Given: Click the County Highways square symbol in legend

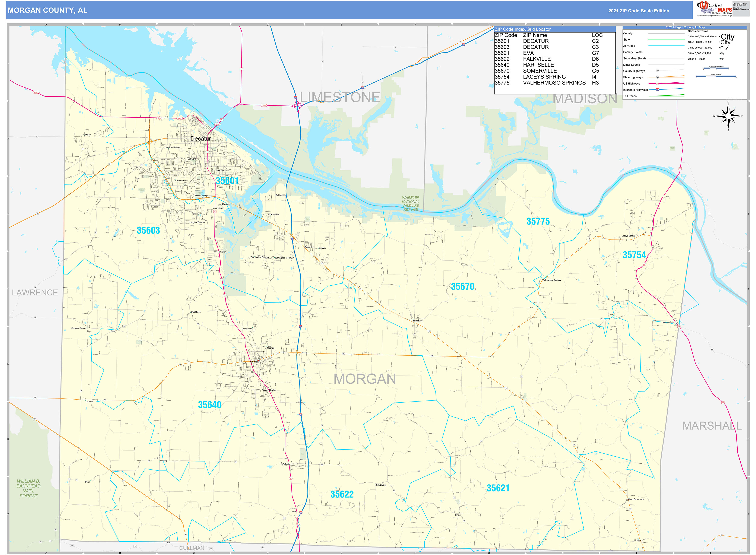Looking at the screenshot, I should (x=658, y=71).
